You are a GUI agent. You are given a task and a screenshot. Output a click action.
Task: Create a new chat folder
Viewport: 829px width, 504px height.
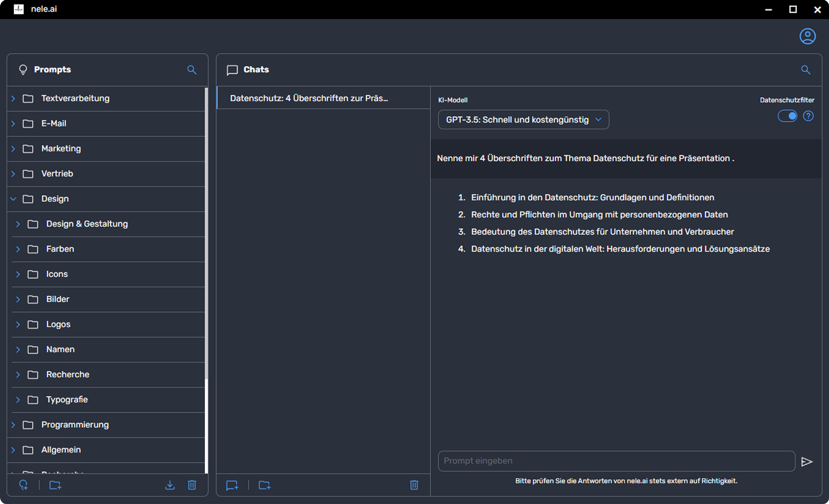264,485
